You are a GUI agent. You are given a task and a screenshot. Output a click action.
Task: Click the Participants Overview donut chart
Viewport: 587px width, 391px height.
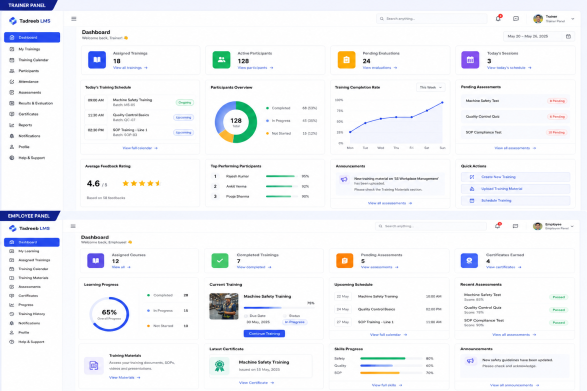click(x=236, y=122)
